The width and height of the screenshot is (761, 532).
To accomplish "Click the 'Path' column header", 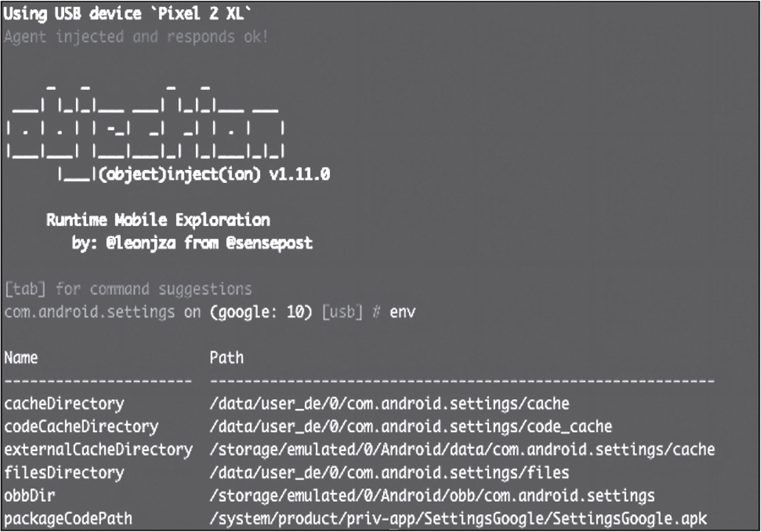I will [x=226, y=357].
